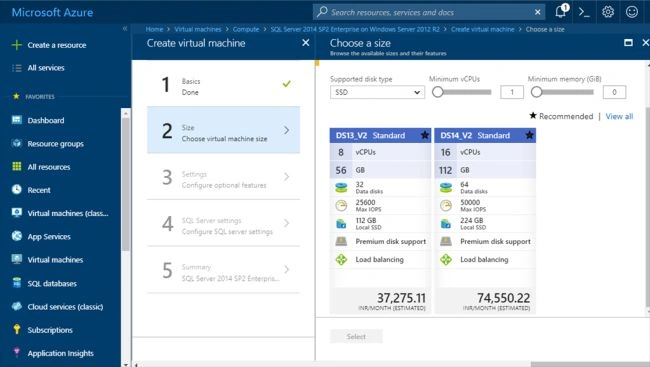The image size is (650, 367).
Task: Click the Minimum vCPUs value field
Action: pos(512,92)
